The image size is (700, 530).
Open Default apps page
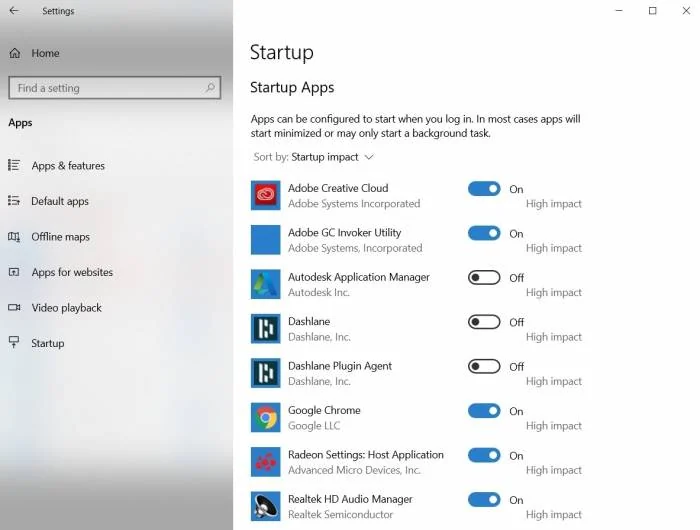pos(60,201)
